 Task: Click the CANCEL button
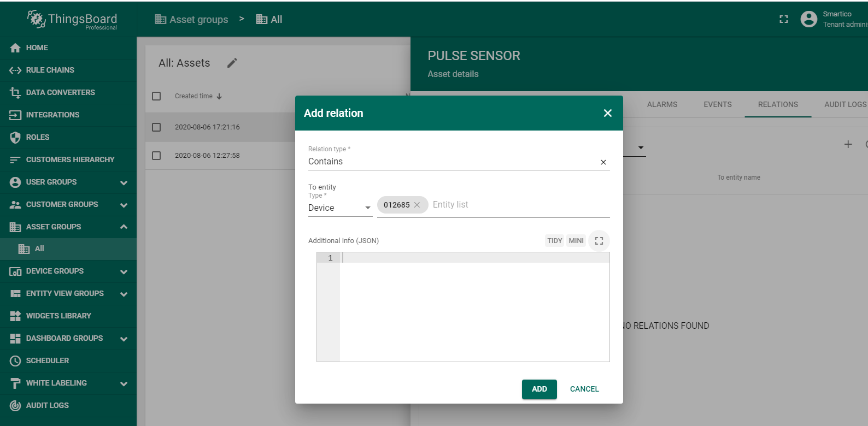584,389
